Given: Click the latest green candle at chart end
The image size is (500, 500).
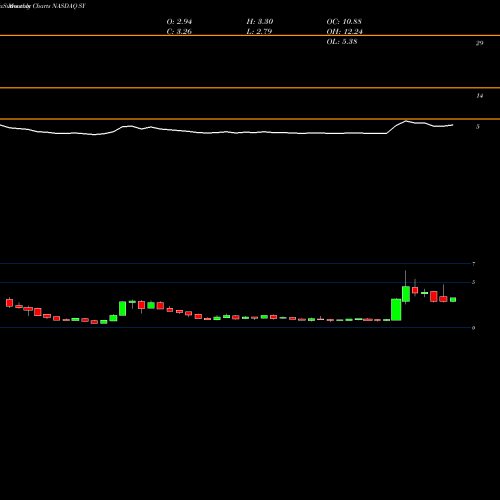Looking at the screenshot, I should click(453, 299).
